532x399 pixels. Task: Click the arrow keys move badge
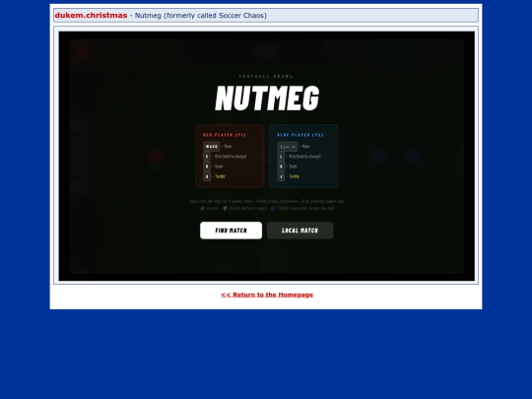tap(288, 146)
